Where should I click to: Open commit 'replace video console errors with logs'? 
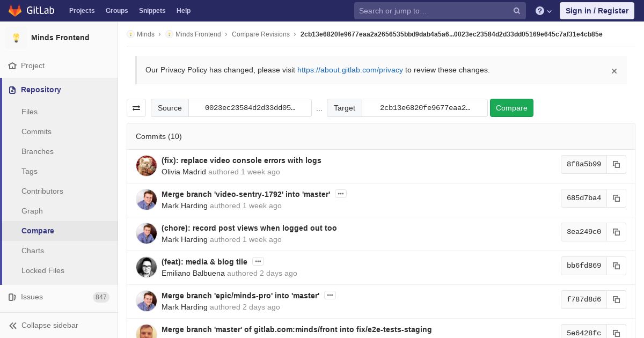pos(241,160)
